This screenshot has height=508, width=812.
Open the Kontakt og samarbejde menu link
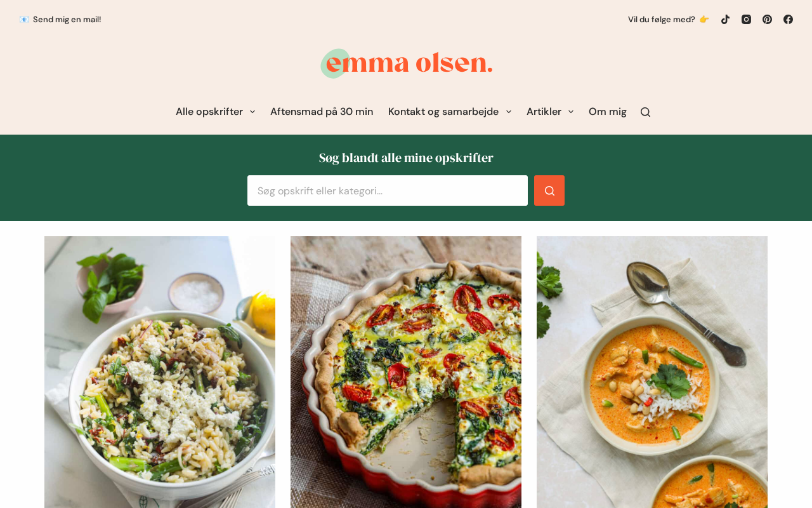click(443, 112)
